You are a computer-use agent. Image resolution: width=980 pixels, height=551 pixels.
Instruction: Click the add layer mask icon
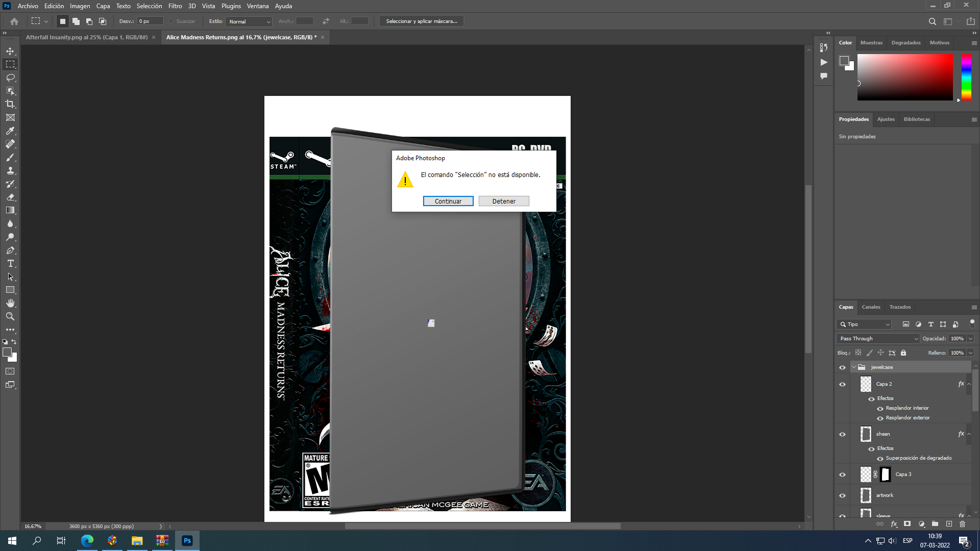click(907, 524)
